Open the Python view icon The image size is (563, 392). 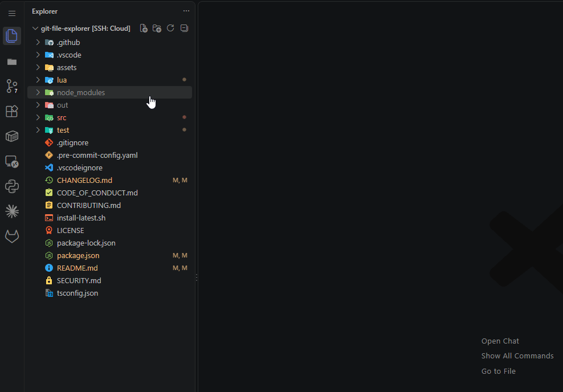[12, 186]
